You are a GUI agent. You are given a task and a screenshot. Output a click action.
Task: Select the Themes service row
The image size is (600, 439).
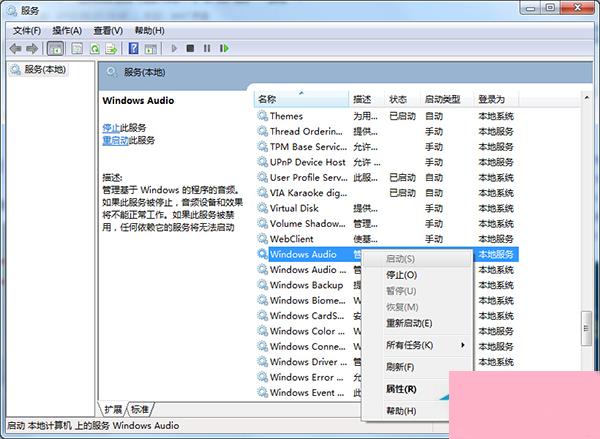(387, 116)
